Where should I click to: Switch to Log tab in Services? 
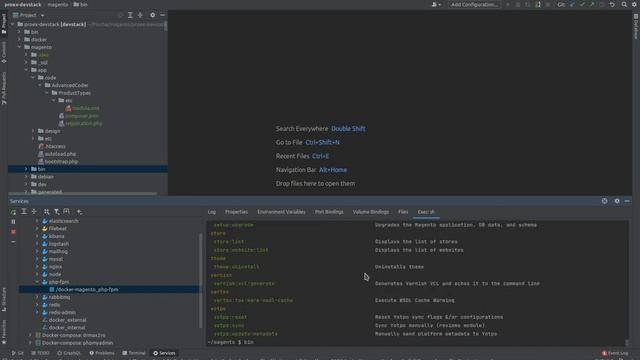[211, 212]
